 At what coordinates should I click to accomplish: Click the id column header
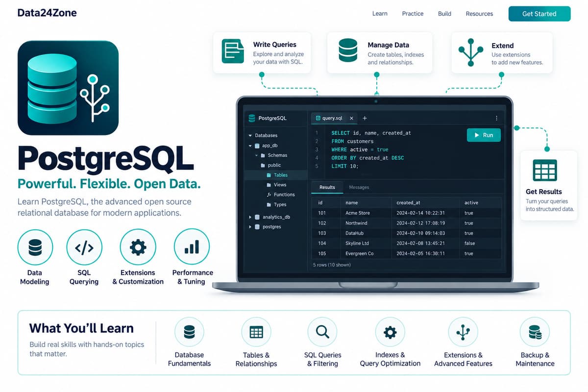(x=320, y=202)
